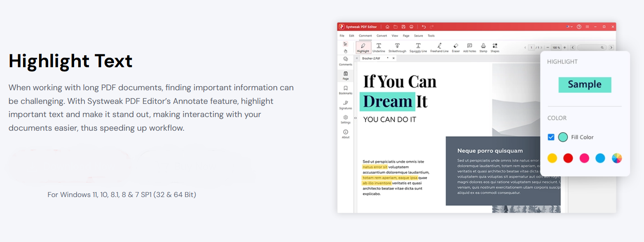
Task: Undo the last action
Action: 424,27
